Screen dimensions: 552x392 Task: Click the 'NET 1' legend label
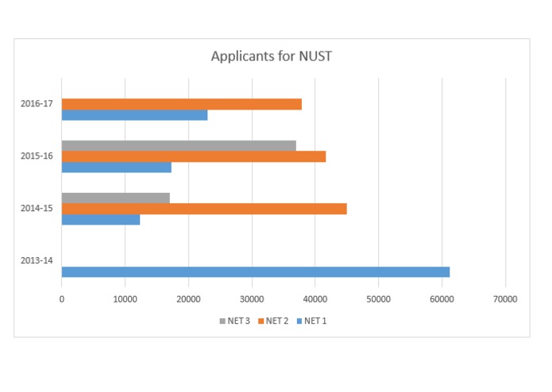[315, 321]
